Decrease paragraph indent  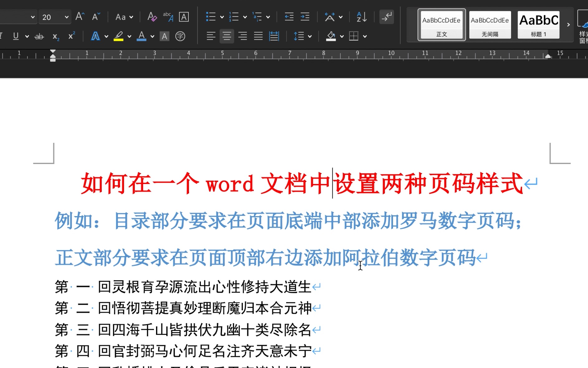tap(289, 17)
